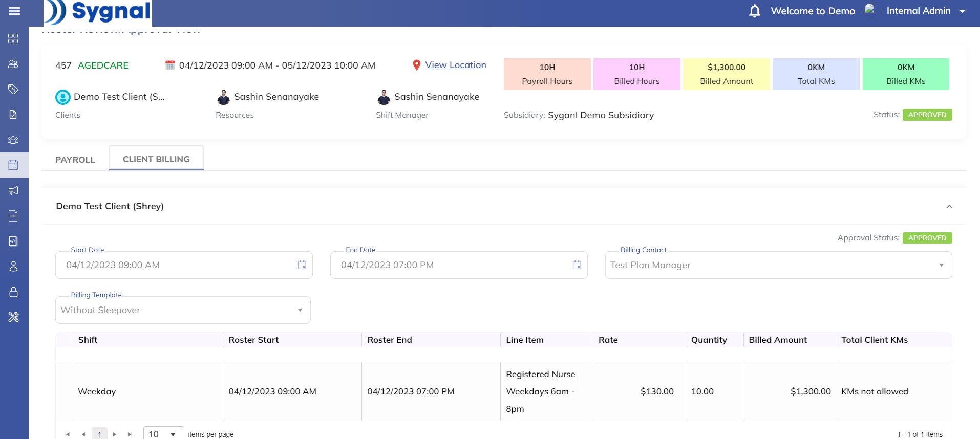Click the View Location link
Viewport: 980px width, 439px height.
click(455, 65)
